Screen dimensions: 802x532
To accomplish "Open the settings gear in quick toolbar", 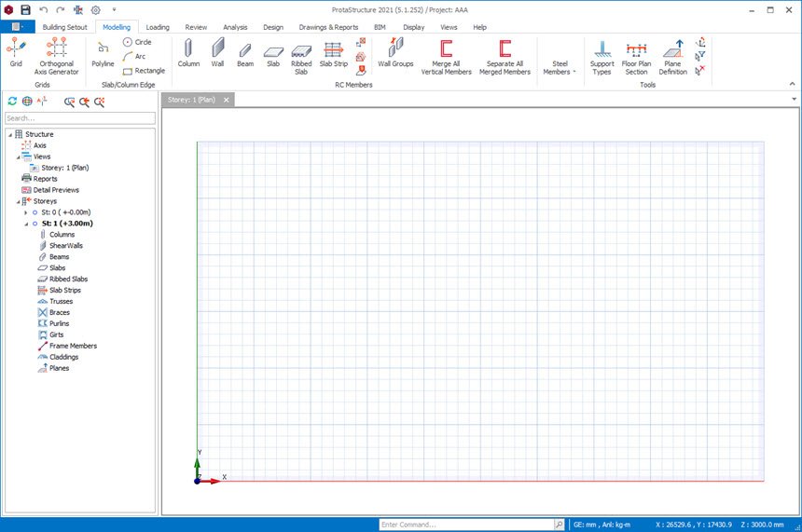I will (96, 9).
